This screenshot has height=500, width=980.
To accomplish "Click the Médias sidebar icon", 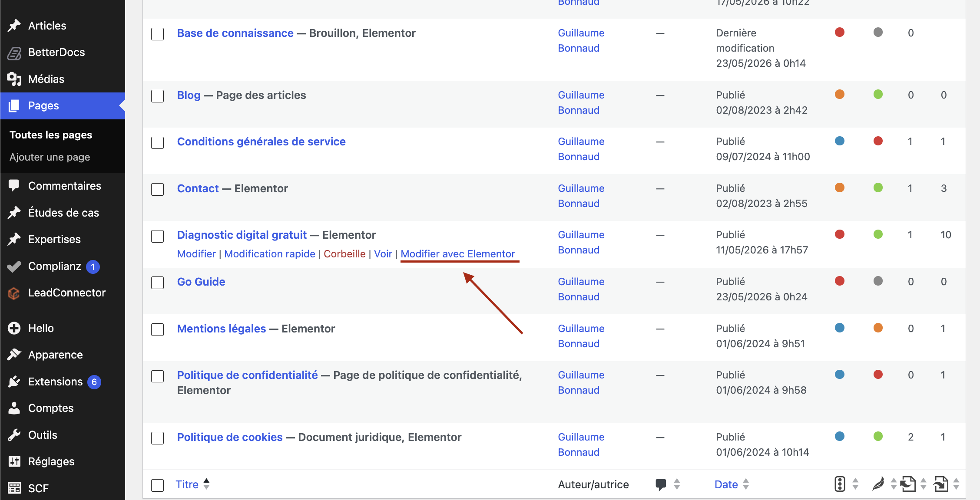I will click(x=14, y=79).
